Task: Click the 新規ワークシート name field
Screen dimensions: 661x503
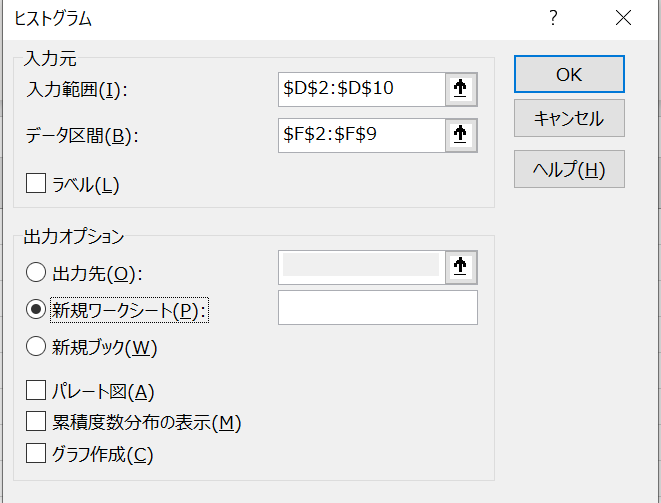Action: click(378, 308)
